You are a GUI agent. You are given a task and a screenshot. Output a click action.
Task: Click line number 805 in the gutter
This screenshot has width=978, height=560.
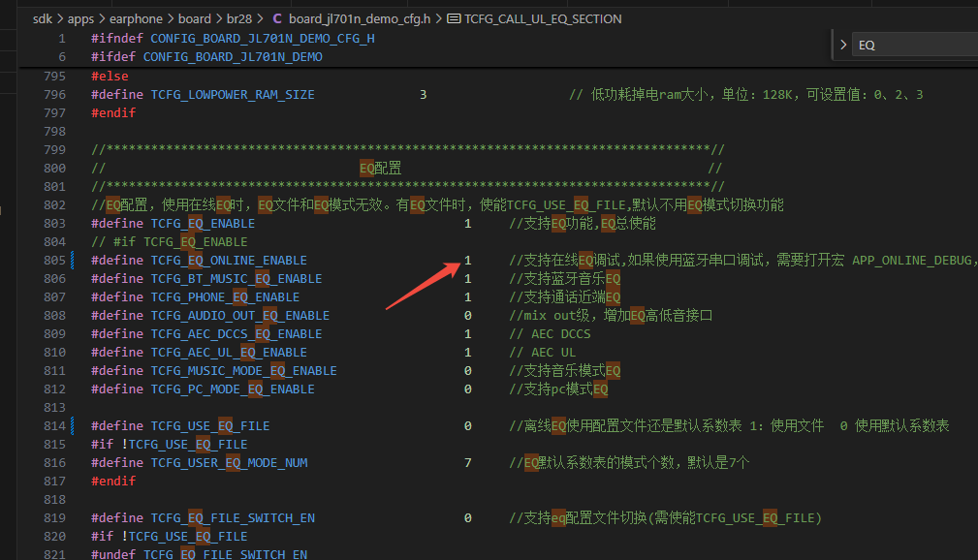click(x=54, y=260)
